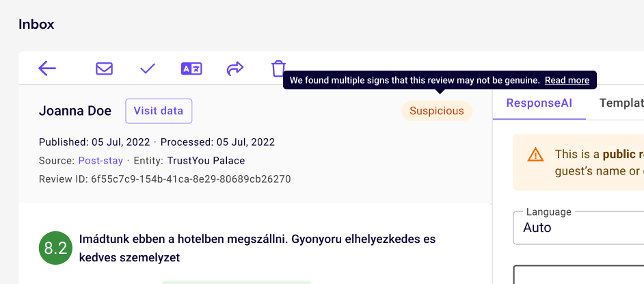Open the Visit data button
This screenshot has height=284, width=644.
tap(159, 111)
